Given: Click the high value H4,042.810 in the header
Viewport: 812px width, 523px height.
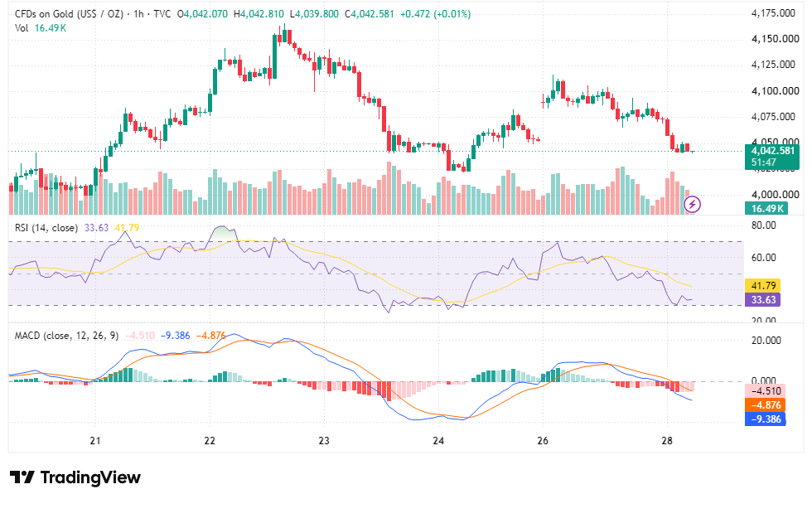Looking at the screenshot, I should [259, 14].
